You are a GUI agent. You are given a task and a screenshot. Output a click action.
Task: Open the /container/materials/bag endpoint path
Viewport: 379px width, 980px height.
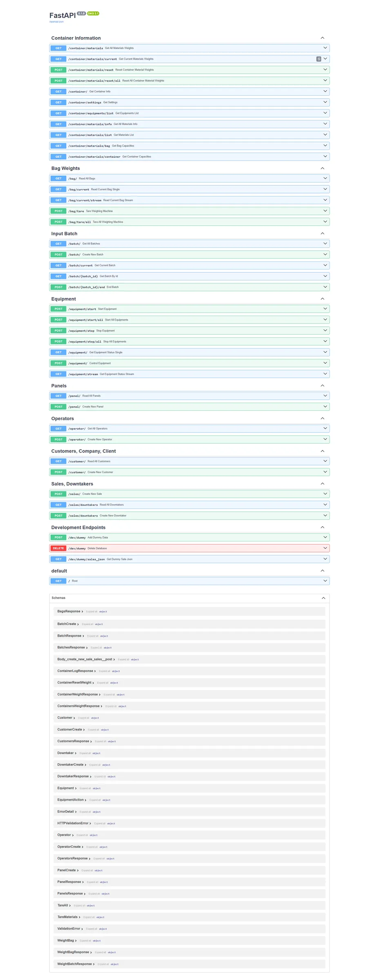pyautogui.click(x=89, y=146)
